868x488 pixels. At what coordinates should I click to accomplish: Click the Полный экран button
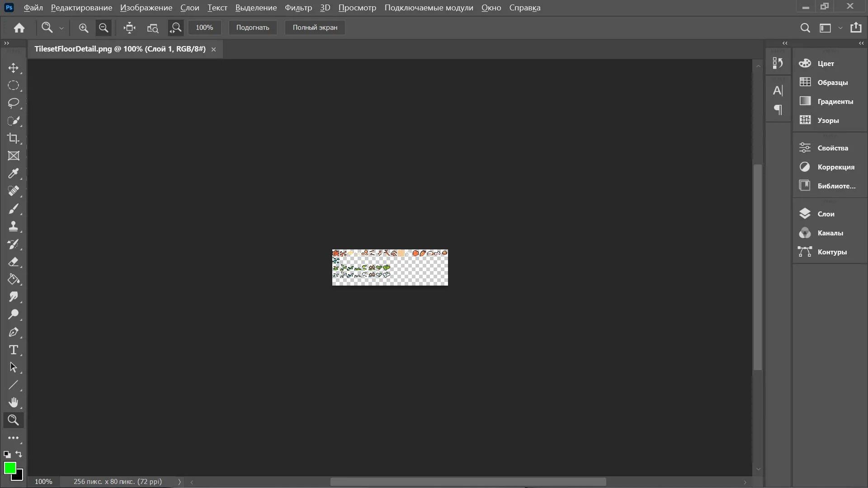pyautogui.click(x=315, y=28)
